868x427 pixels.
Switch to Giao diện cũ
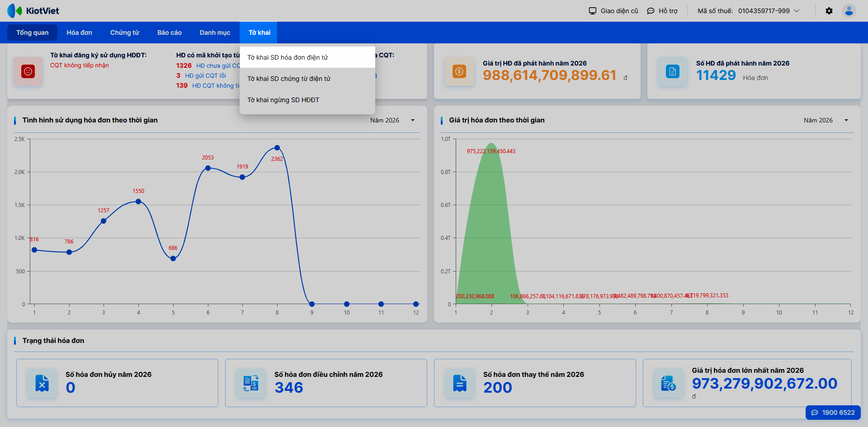point(613,11)
